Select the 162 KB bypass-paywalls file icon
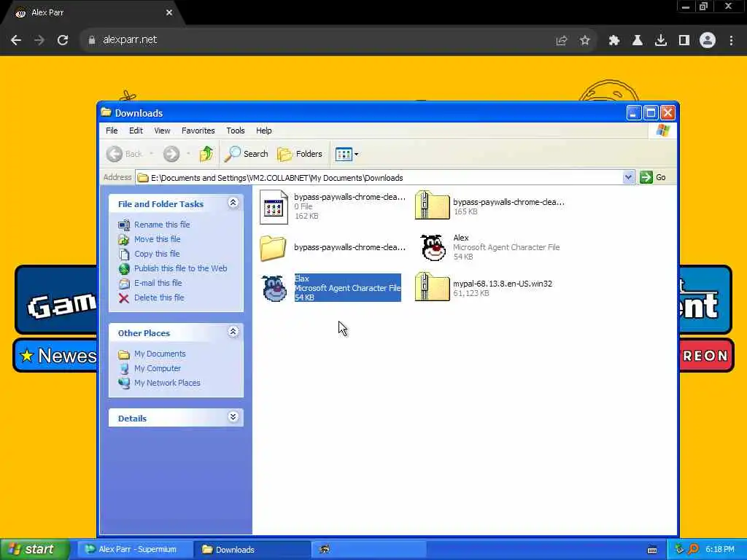Viewport: 747px width, 560px height. [x=274, y=207]
